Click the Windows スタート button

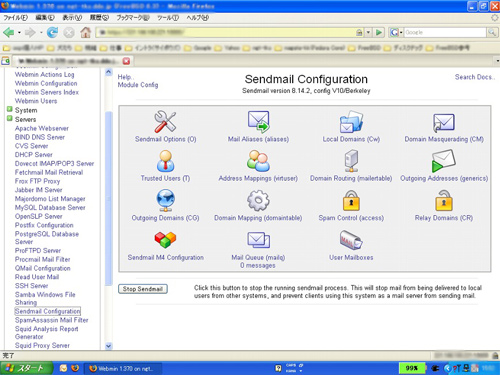point(26,368)
